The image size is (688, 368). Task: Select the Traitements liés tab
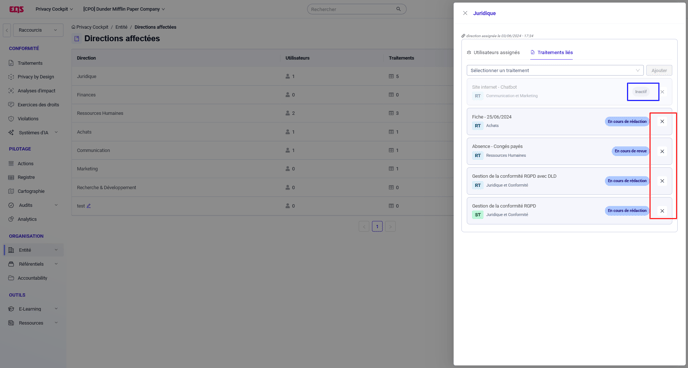click(552, 52)
